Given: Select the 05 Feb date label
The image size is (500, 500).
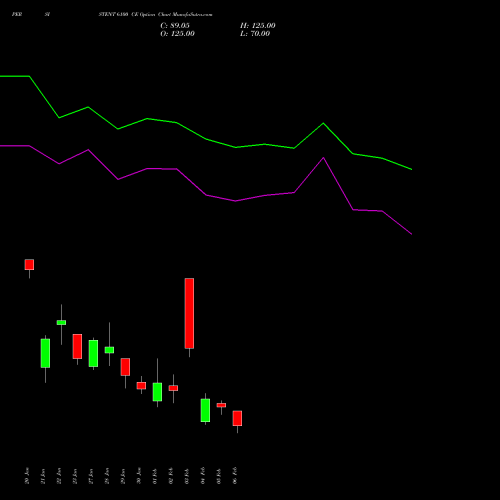Looking at the screenshot, I should point(219,476).
